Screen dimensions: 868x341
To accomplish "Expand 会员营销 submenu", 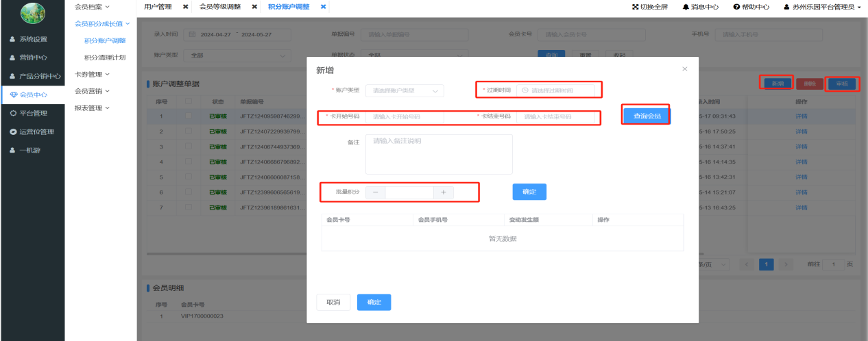I will (x=92, y=90).
